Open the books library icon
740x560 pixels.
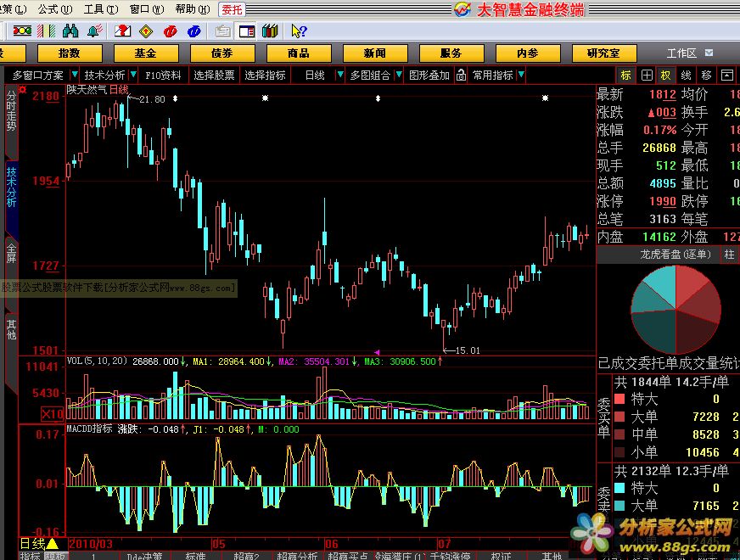coord(270,31)
